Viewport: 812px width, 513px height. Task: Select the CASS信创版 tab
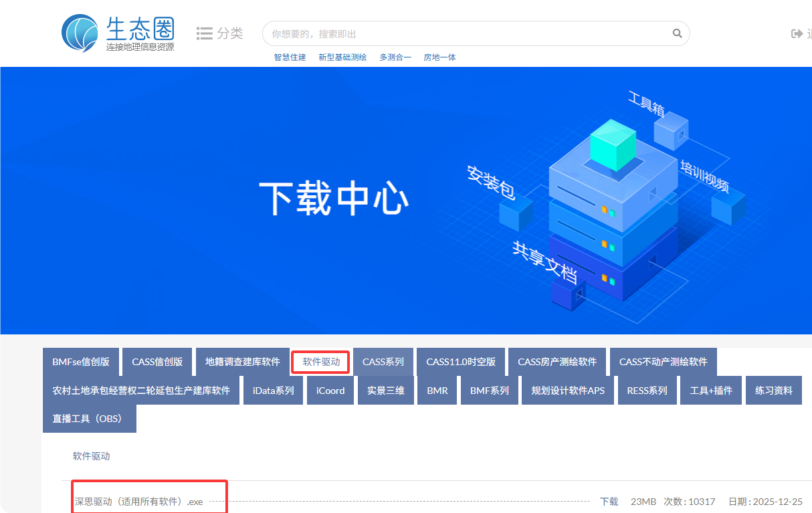click(157, 362)
